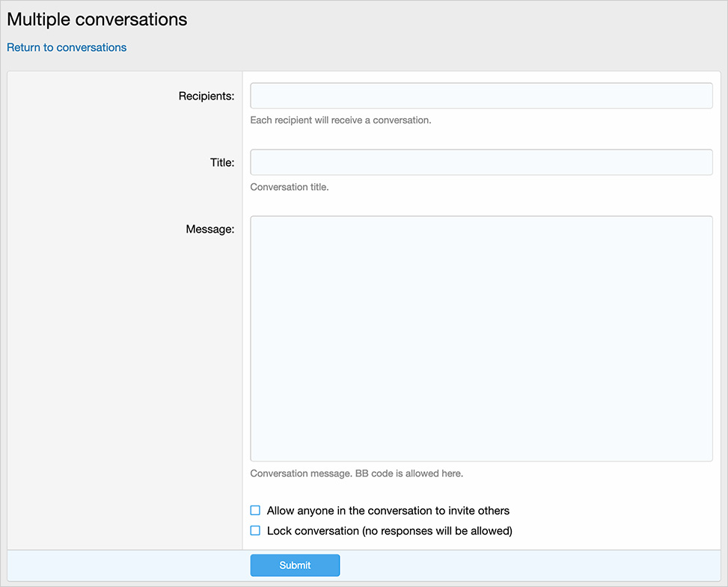Select the Title field label
Screen dimensions: 728x587
(221, 162)
